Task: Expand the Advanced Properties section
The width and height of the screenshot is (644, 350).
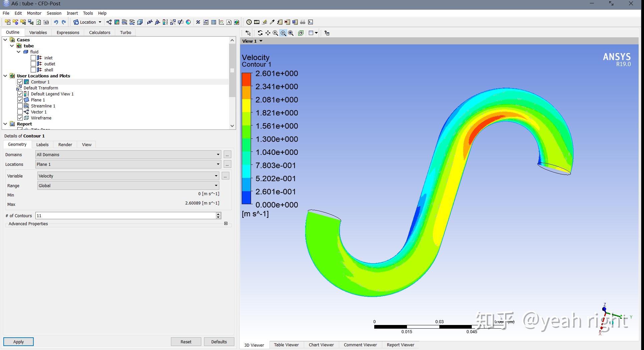Action: tap(226, 224)
